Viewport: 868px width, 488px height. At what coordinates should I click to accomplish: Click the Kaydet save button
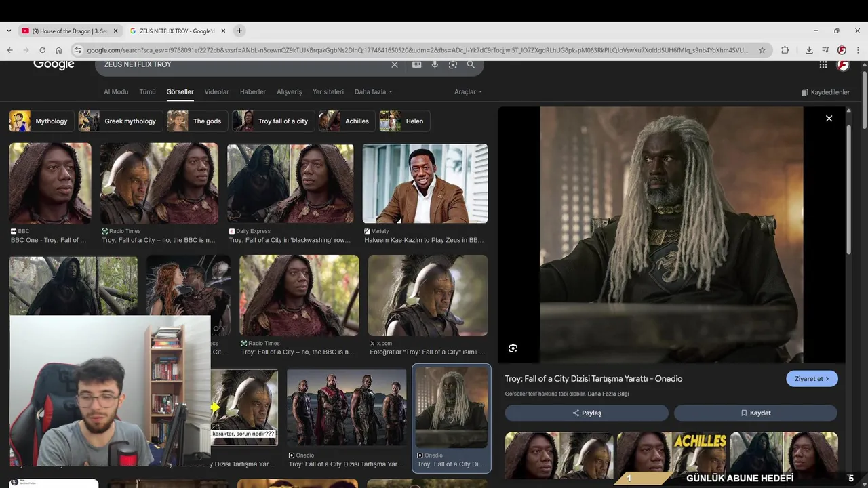[755, 413]
